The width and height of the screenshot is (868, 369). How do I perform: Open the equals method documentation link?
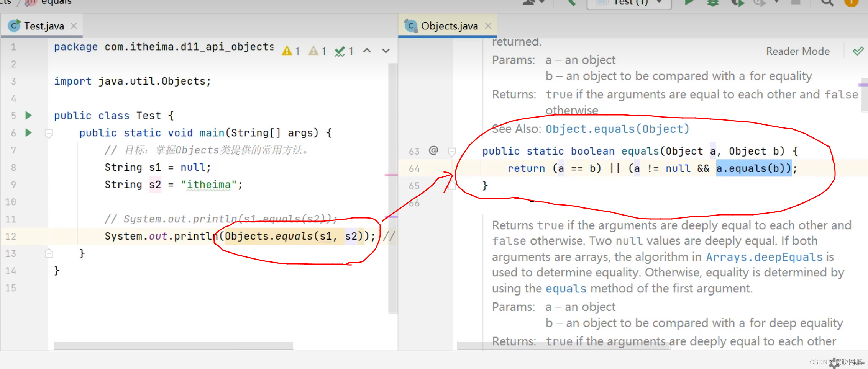tap(566, 289)
